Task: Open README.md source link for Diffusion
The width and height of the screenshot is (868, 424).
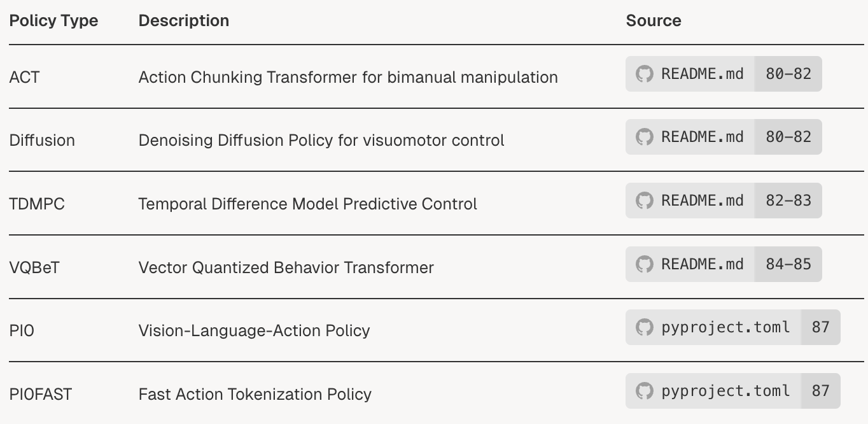Action: pos(703,137)
